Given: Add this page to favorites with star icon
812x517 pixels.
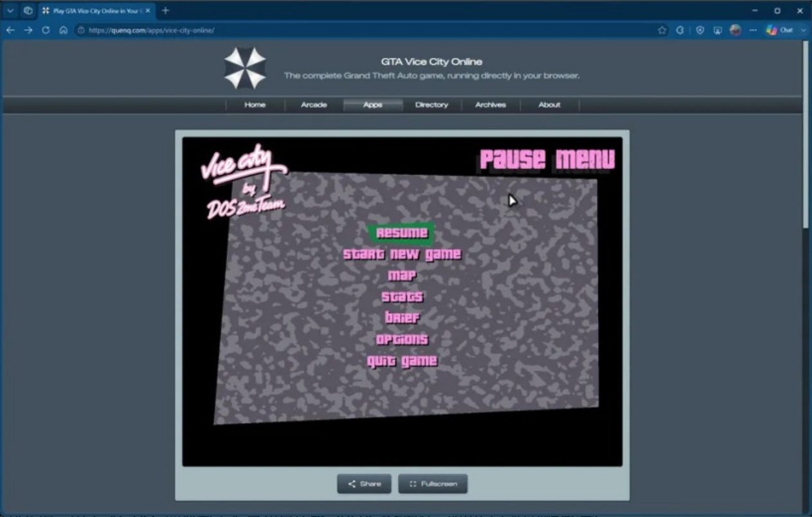Looking at the screenshot, I should [x=662, y=30].
